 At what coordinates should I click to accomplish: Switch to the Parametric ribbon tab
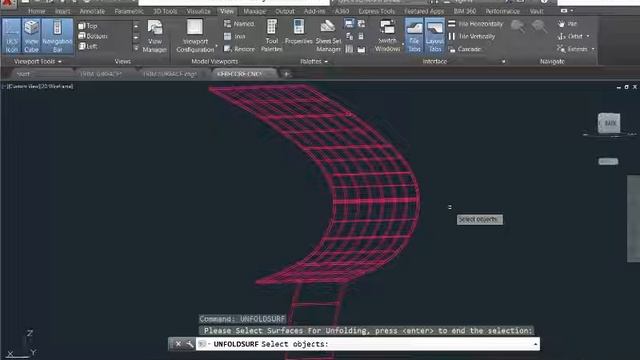(129, 11)
